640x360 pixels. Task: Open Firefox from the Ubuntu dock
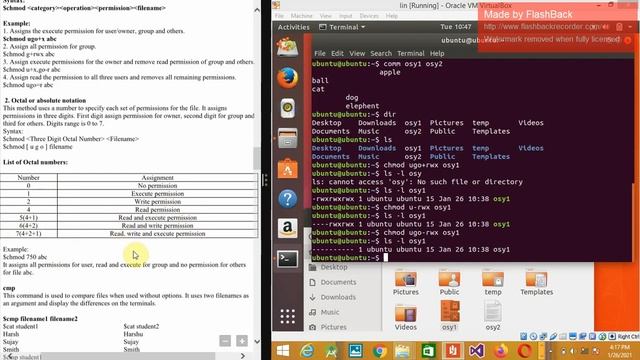click(x=287, y=78)
